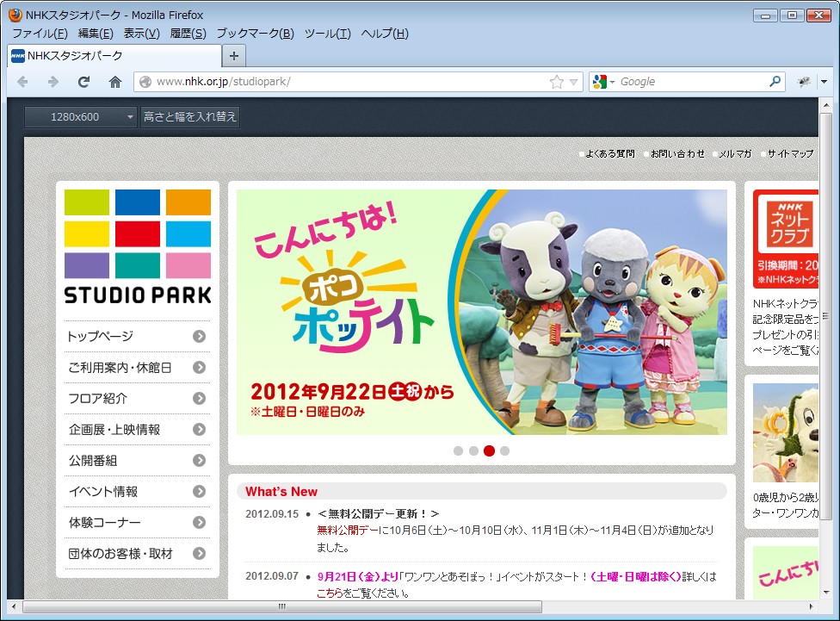Click the ＜無料公開デー更新！＞ headline text
This screenshot has height=621, width=840.
[x=378, y=513]
